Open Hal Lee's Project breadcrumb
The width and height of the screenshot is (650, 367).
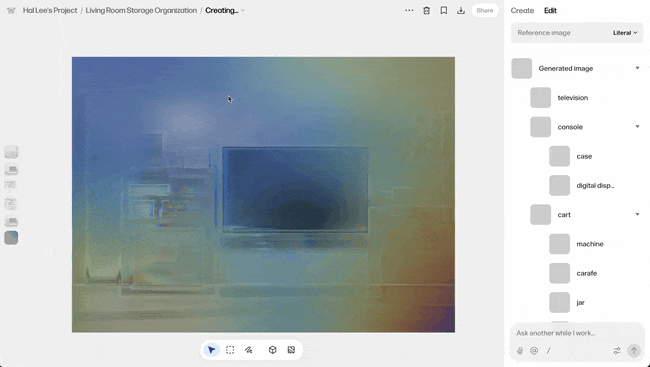tap(50, 10)
